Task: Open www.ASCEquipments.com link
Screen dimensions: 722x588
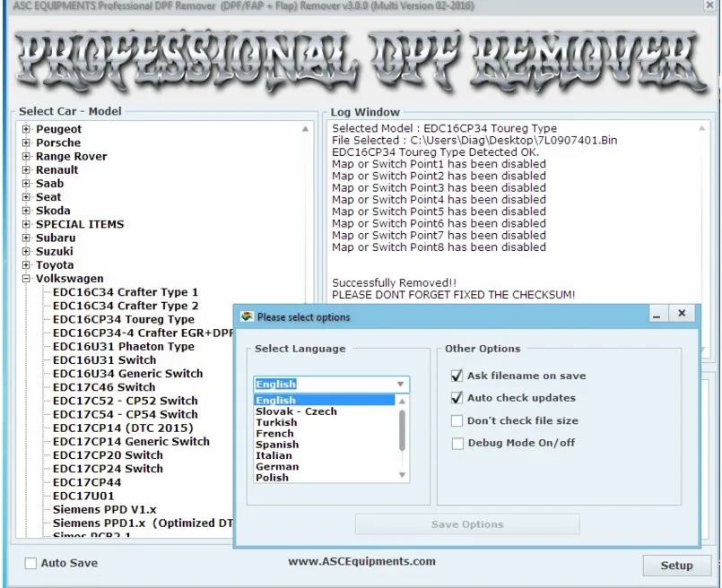Action: pos(362,561)
